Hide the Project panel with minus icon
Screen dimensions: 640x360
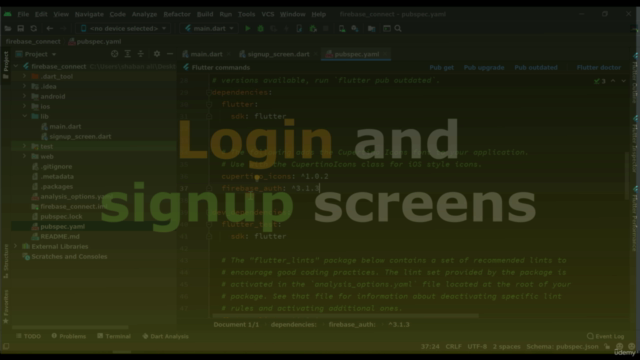pos(170,54)
